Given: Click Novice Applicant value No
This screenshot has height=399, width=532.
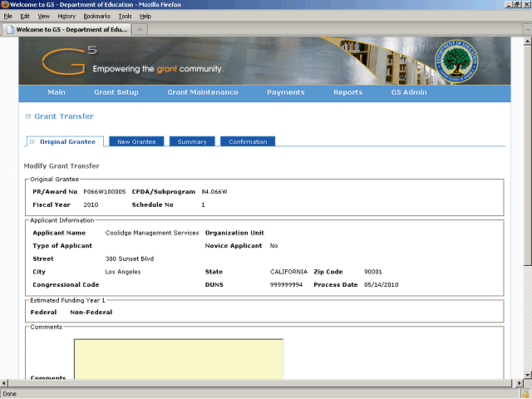Looking at the screenshot, I should pyautogui.click(x=273, y=246).
